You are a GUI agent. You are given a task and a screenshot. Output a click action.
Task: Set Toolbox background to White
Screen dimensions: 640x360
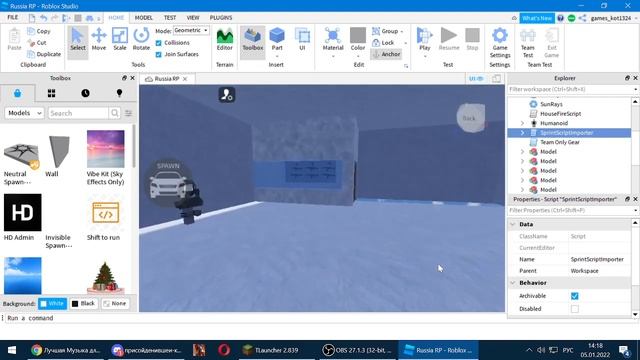pyautogui.click(x=52, y=304)
